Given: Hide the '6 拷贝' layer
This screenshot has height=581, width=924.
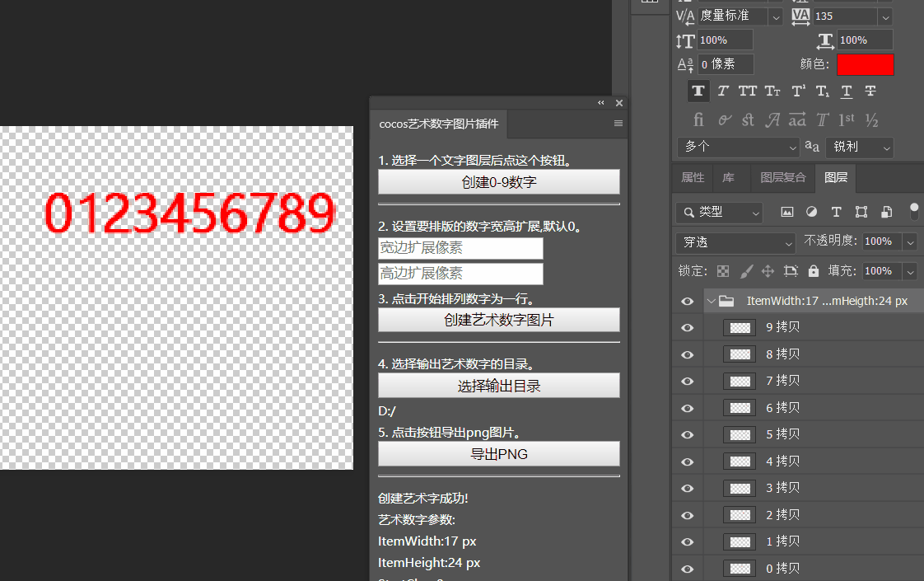Looking at the screenshot, I should (687, 408).
